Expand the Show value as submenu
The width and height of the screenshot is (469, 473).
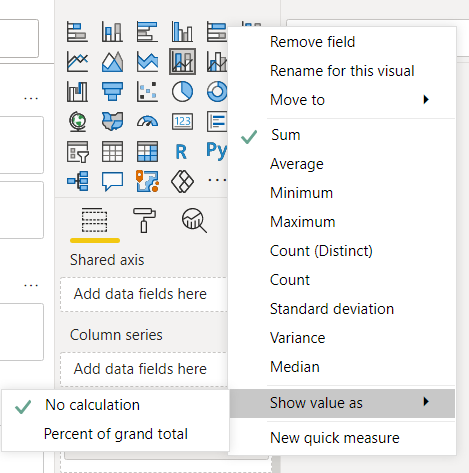pyautogui.click(x=342, y=403)
